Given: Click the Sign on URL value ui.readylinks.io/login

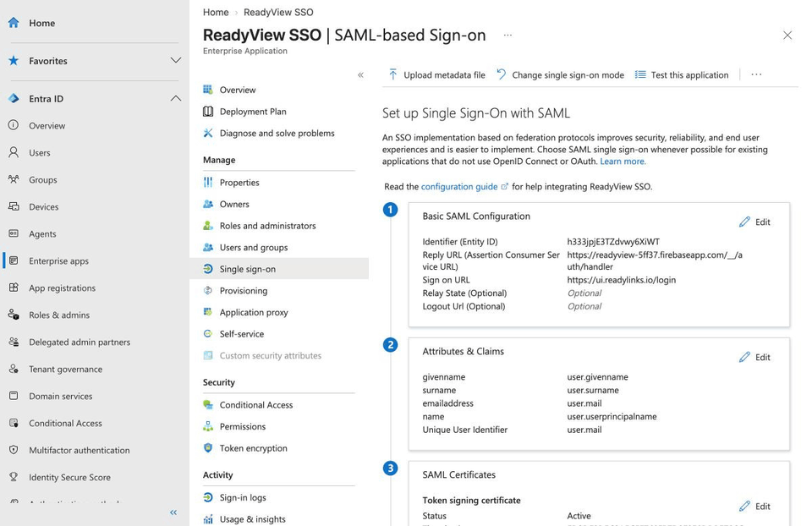Looking at the screenshot, I should (622, 280).
